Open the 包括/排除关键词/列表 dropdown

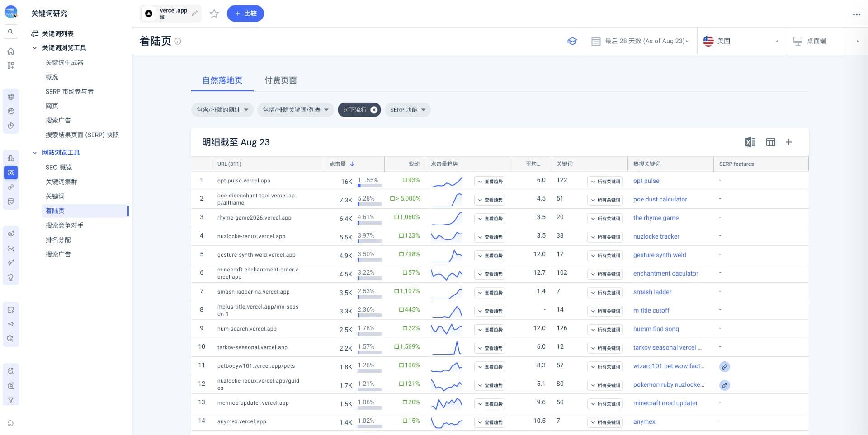tap(296, 110)
